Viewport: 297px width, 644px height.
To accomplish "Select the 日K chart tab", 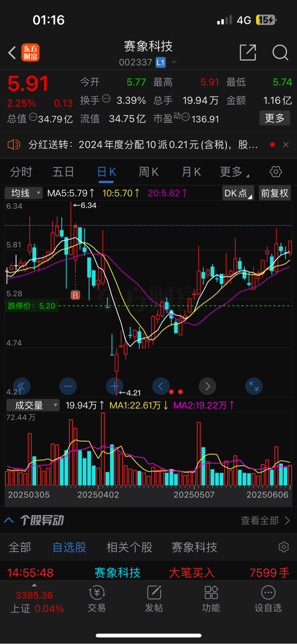I will pos(106,172).
